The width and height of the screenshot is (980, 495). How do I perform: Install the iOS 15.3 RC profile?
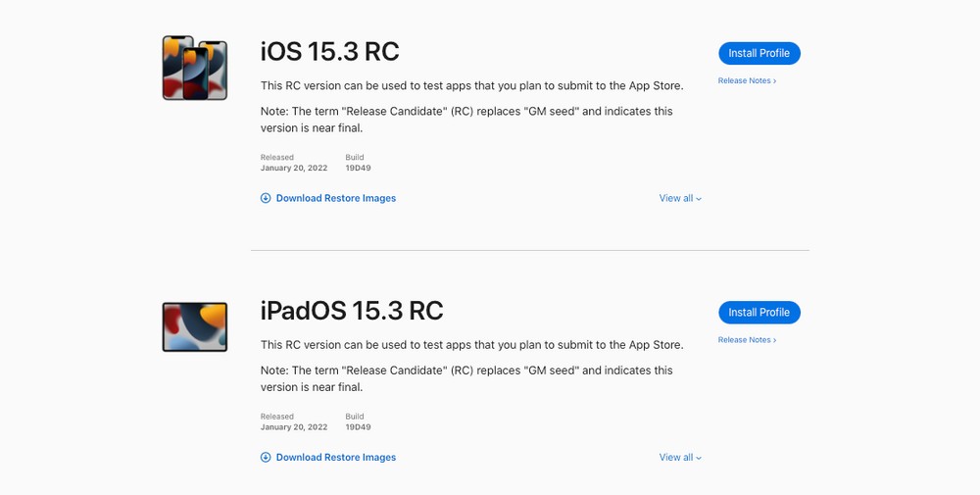pyautogui.click(x=759, y=53)
